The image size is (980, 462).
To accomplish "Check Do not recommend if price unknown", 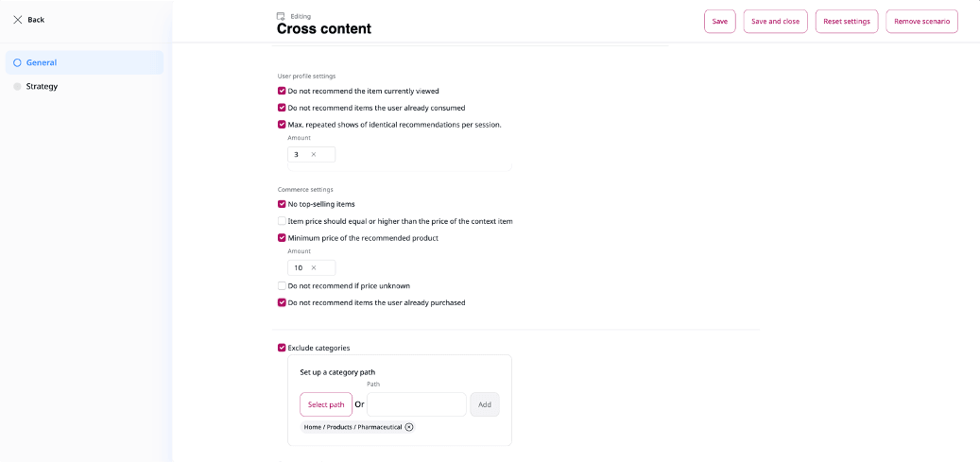I will click(282, 285).
